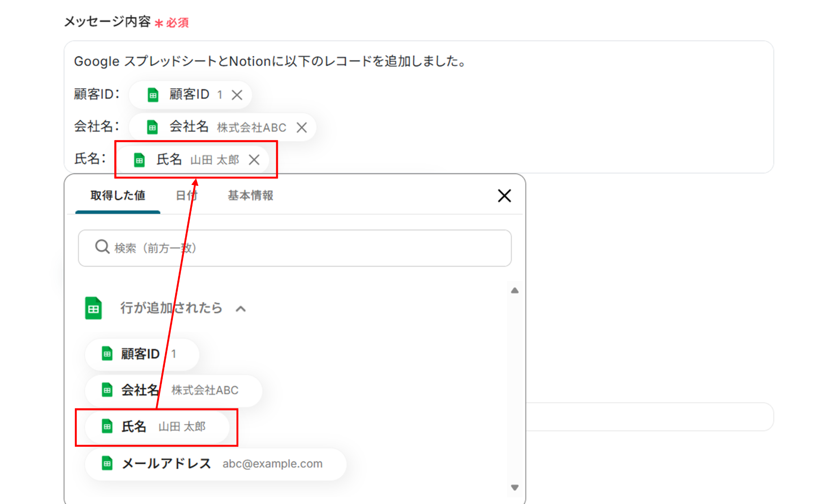Image resolution: width=833 pixels, height=504 pixels.
Task: Select the 取得した値 tab
Action: pos(118,196)
